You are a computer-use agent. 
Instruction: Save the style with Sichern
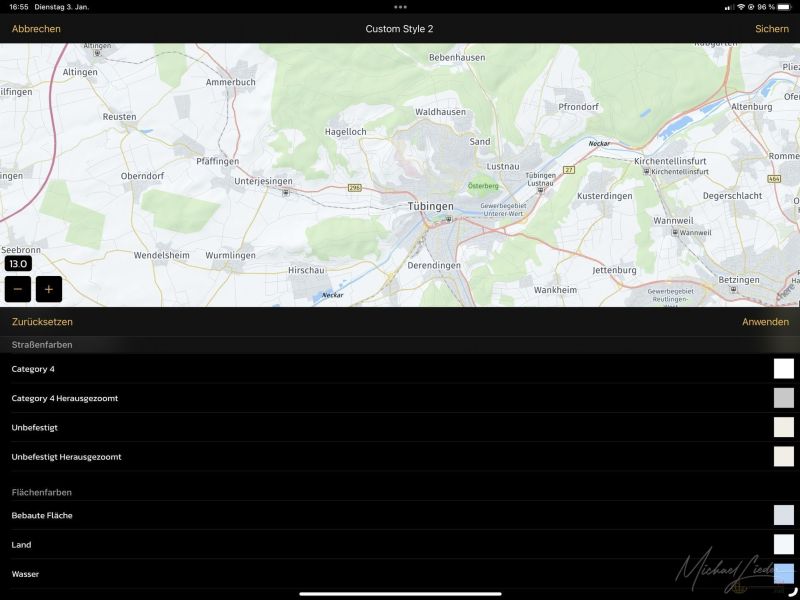click(x=771, y=29)
